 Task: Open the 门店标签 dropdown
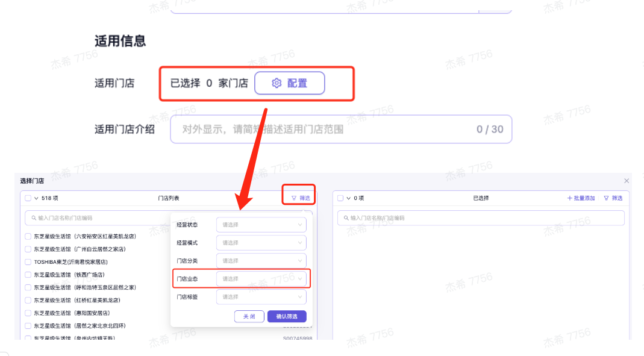[x=261, y=297]
